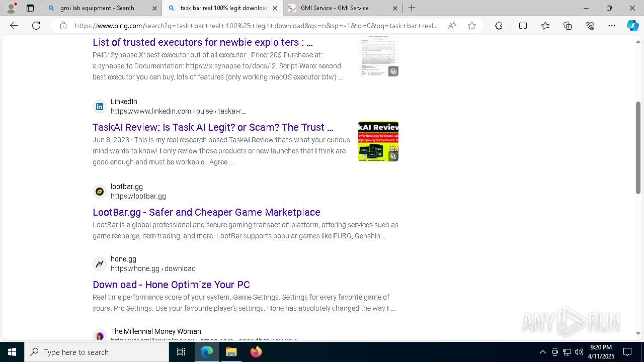Screen dimensions: 644x362
Task: Open the taskbar clock showing 9:20 PM
Action: pyautogui.click(x=601, y=352)
